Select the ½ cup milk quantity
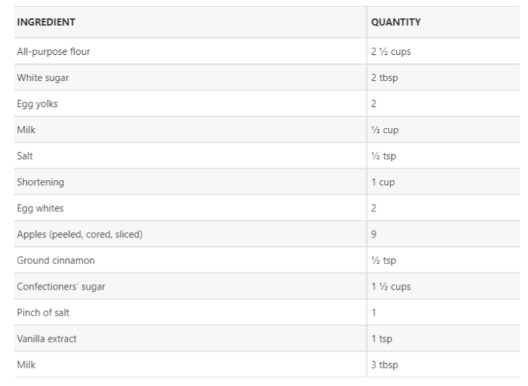This screenshot has width=528, height=386. coord(385,130)
